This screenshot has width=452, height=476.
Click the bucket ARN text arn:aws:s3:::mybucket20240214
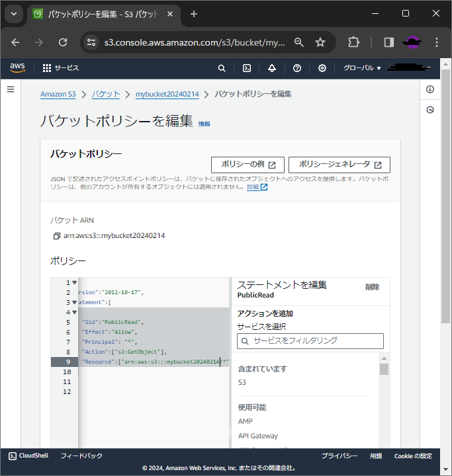coord(114,236)
